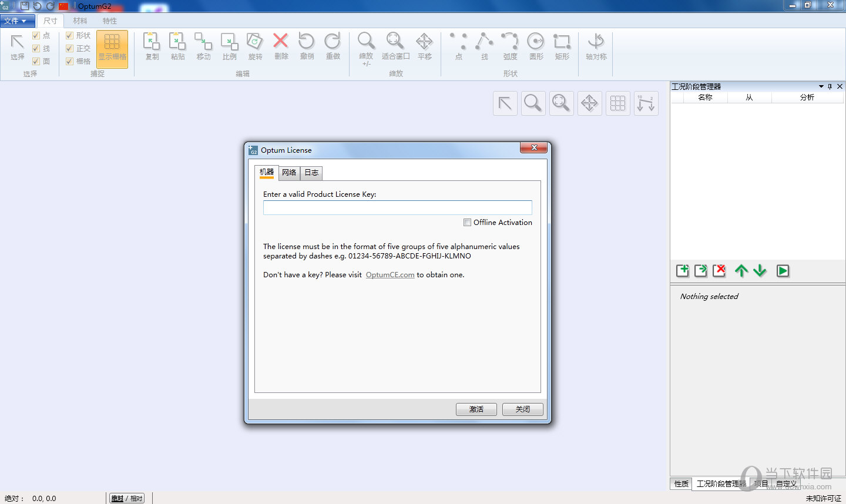846x504 pixels.
Task: Select the 矩形 rectangle shape tool
Action: (x=562, y=47)
